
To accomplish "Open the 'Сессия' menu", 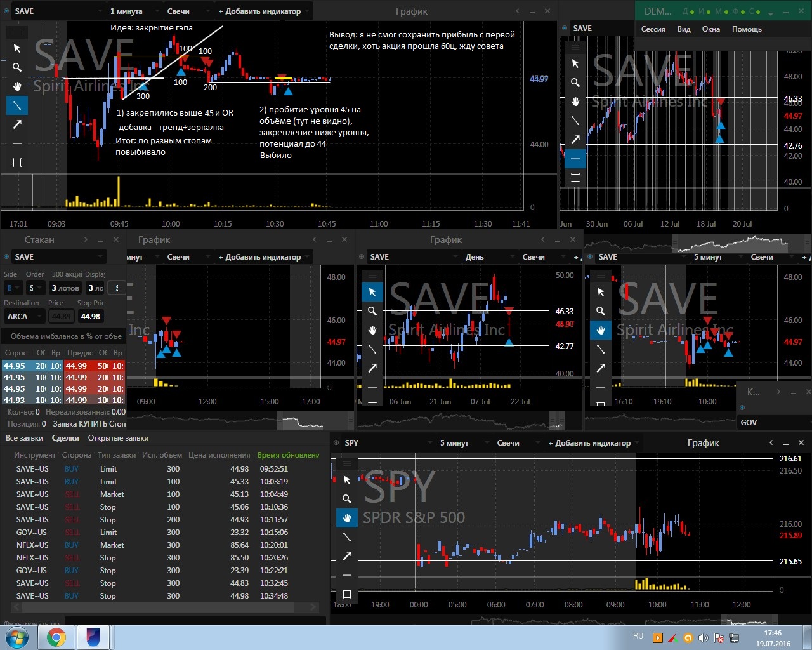I will click(x=653, y=29).
